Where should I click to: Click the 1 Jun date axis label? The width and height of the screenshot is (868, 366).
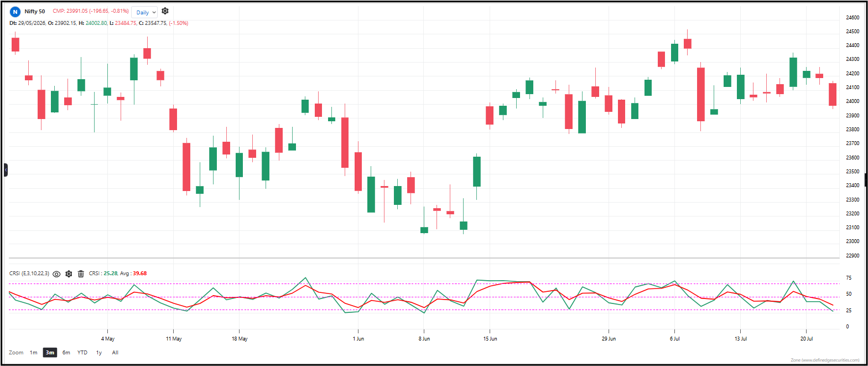pyautogui.click(x=358, y=339)
